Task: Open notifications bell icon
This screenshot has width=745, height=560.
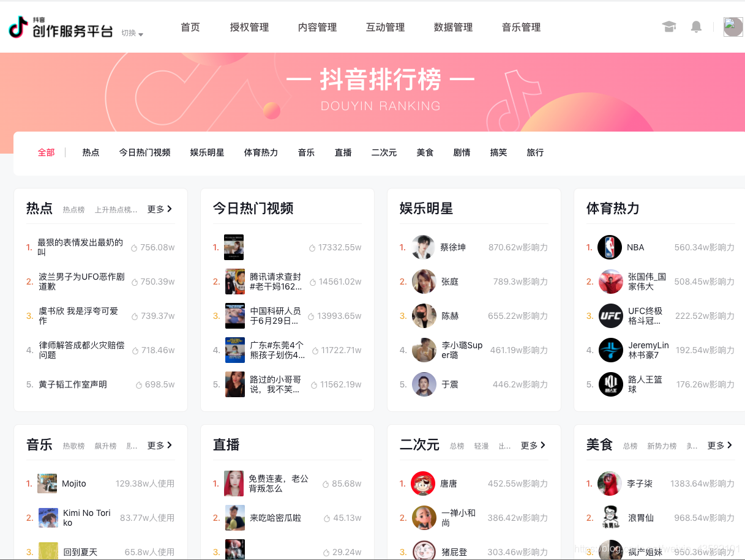Action: coord(696,27)
